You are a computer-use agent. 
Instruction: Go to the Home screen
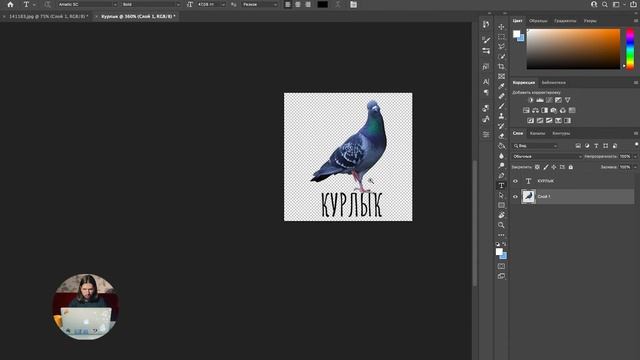[x=10, y=4]
